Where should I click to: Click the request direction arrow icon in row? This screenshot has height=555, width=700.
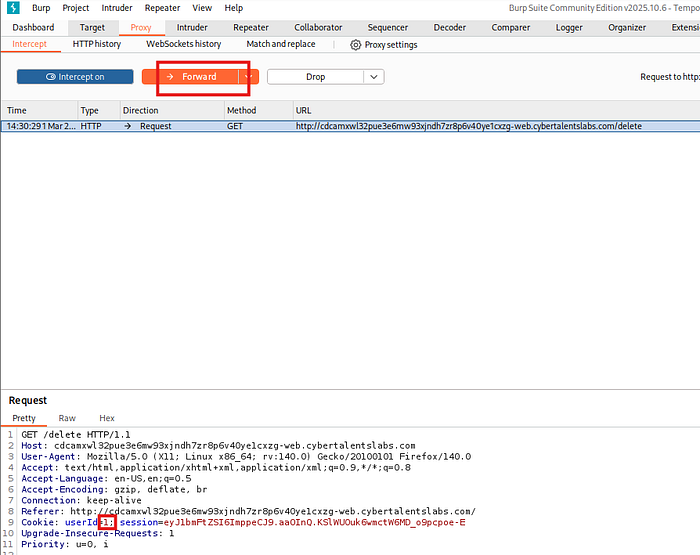(x=128, y=126)
